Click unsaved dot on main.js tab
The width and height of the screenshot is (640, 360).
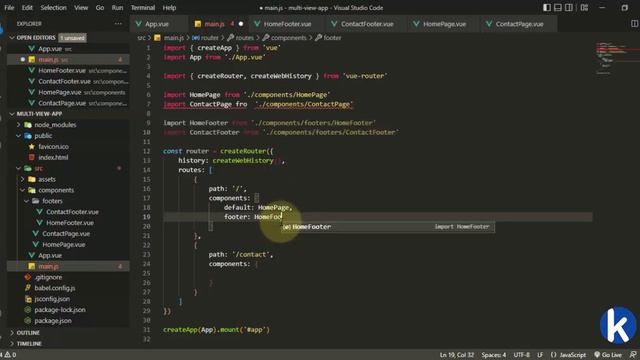tap(241, 24)
